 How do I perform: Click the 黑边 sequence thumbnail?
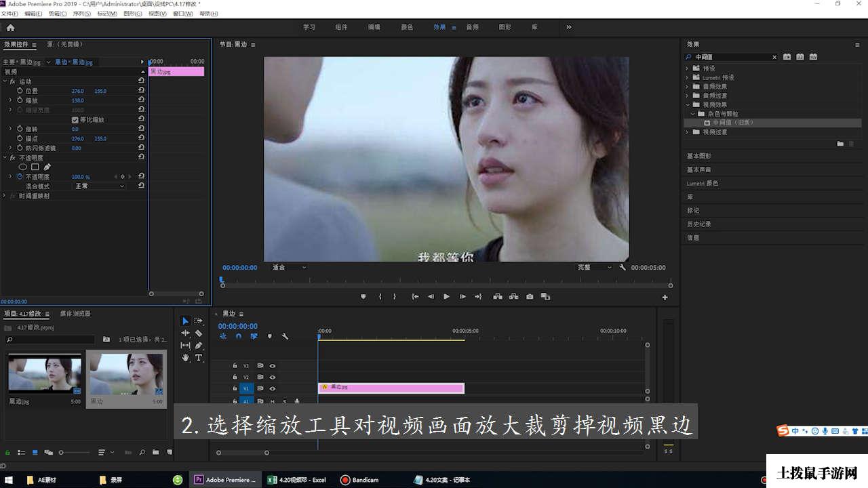[127, 373]
